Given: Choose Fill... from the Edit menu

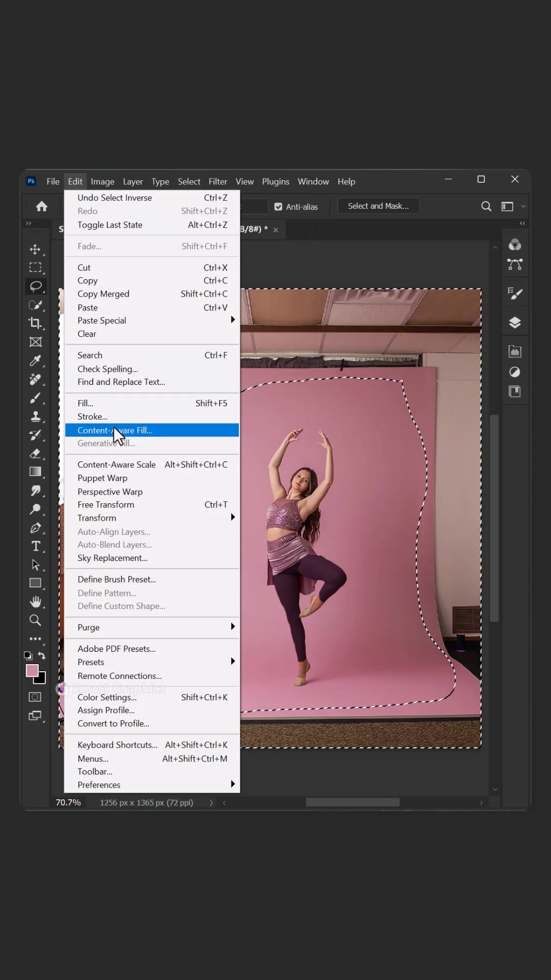Looking at the screenshot, I should pyautogui.click(x=152, y=403).
